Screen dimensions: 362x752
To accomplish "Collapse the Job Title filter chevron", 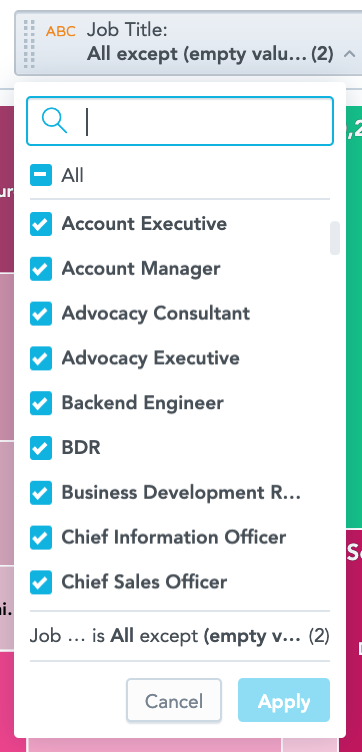I will click(x=349, y=54).
